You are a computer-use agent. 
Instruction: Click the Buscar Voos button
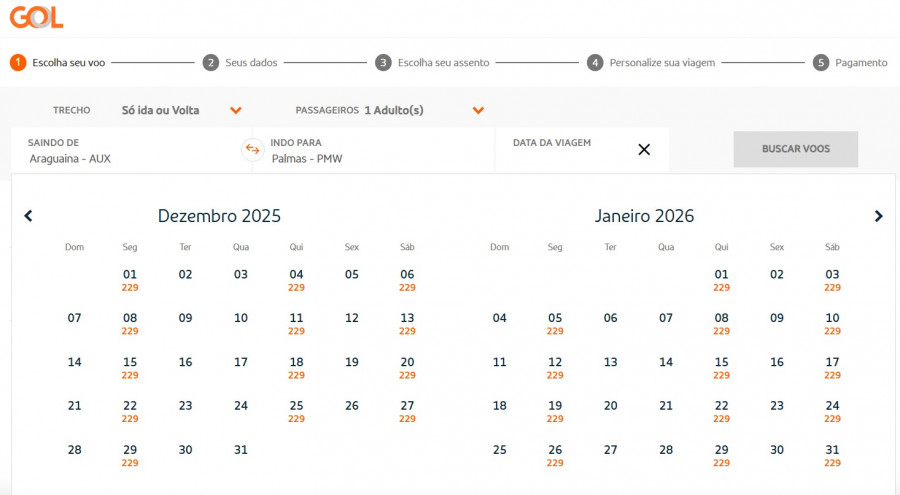point(796,149)
